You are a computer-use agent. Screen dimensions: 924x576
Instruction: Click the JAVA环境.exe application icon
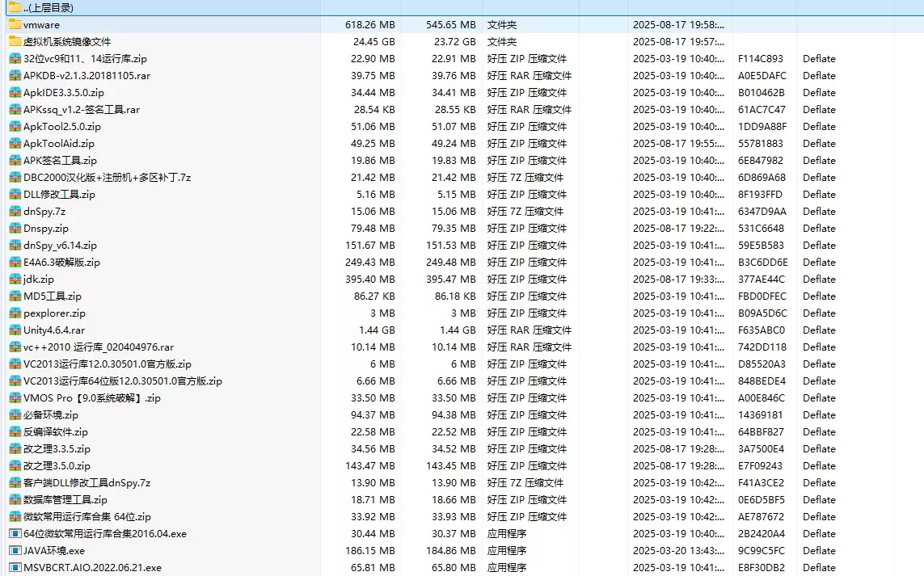coord(15,551)
